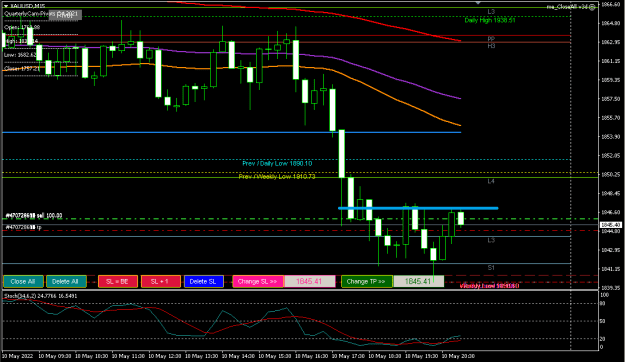Click the PP pivot level label
Viewport: 625px width, 362px height.
(491, 39)
